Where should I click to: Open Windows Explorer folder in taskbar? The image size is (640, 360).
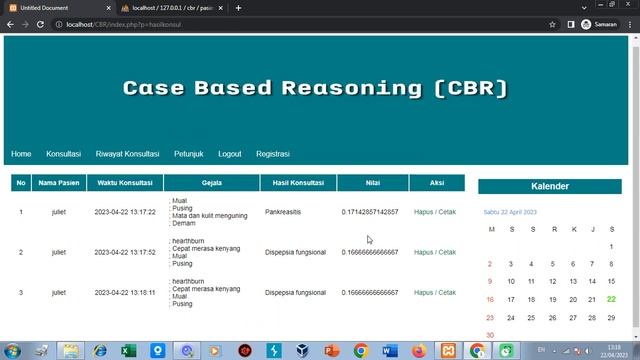[71, 351]
